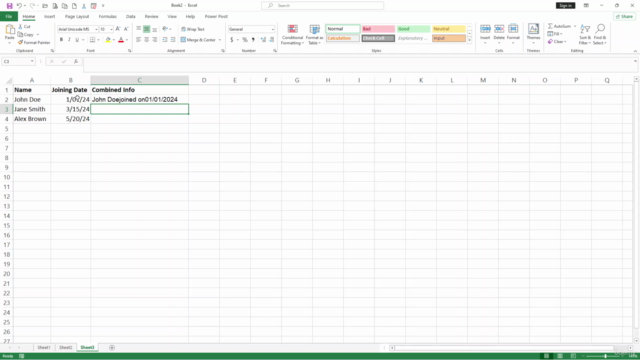Decrease decimal places
Image resolution: width=640 pixels, height=360 pixels.
(x=272, y=40)
